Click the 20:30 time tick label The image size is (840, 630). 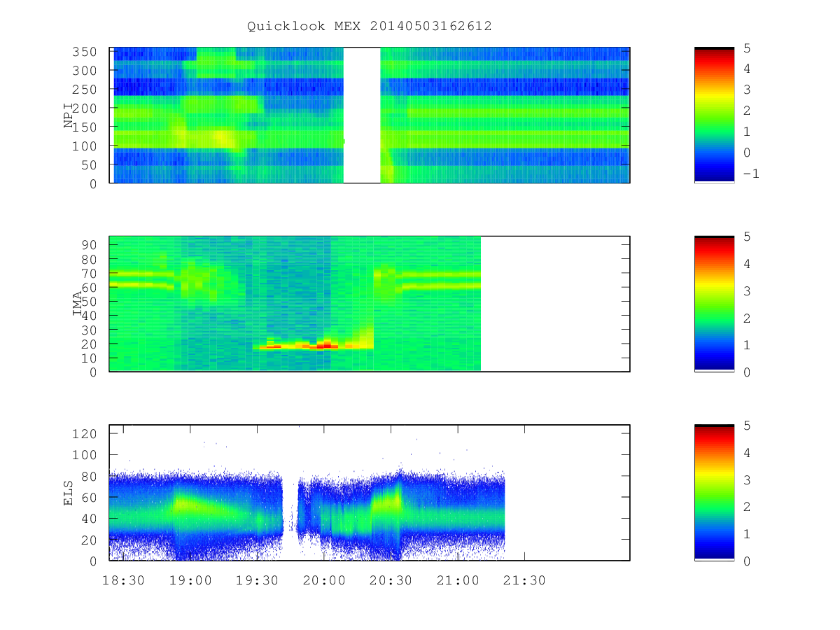[391, 581]
